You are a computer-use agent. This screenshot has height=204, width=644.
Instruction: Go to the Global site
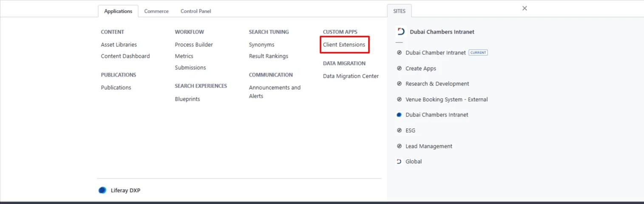[413, 161]
